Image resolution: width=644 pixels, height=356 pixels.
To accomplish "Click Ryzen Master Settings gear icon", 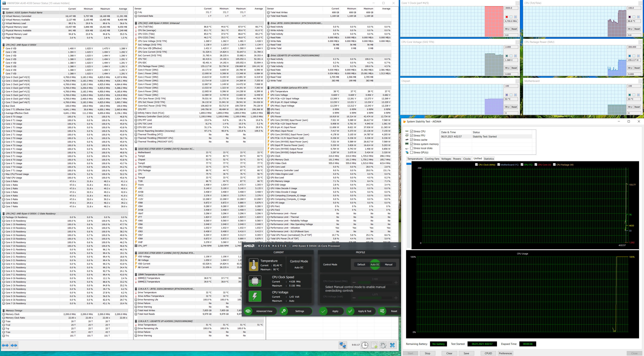I will click(284, 311).
